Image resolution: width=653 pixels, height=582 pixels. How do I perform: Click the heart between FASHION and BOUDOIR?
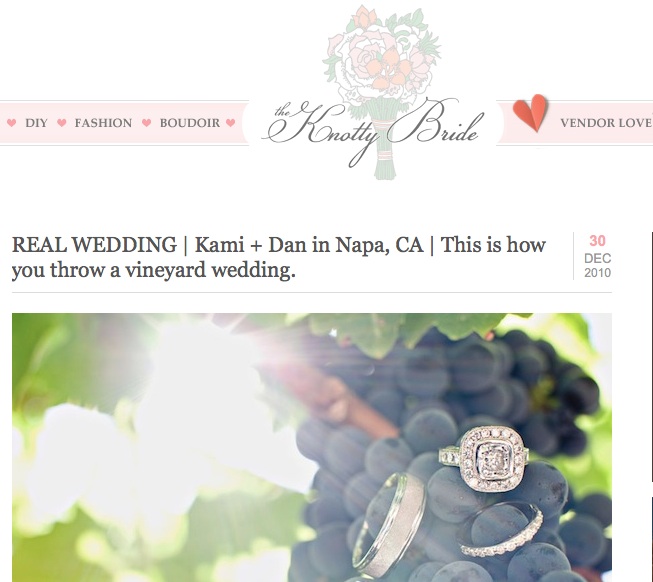(x=146, y=123)
